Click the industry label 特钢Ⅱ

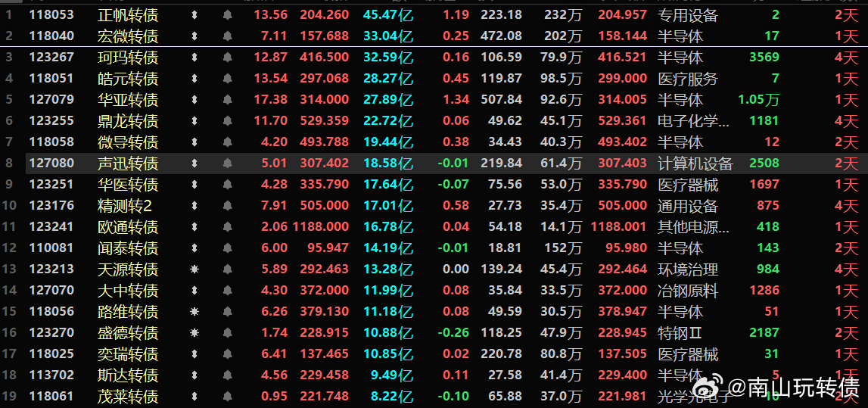click(x=680, y=333)
